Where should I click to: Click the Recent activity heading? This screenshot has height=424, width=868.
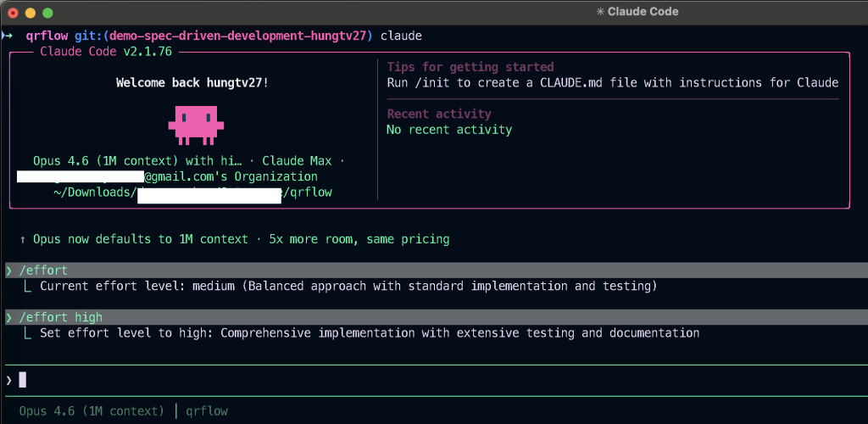pos(439,114)
